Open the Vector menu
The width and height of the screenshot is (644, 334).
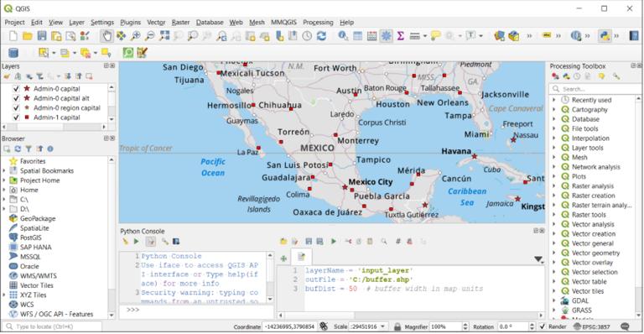click(x=156, y=22)
